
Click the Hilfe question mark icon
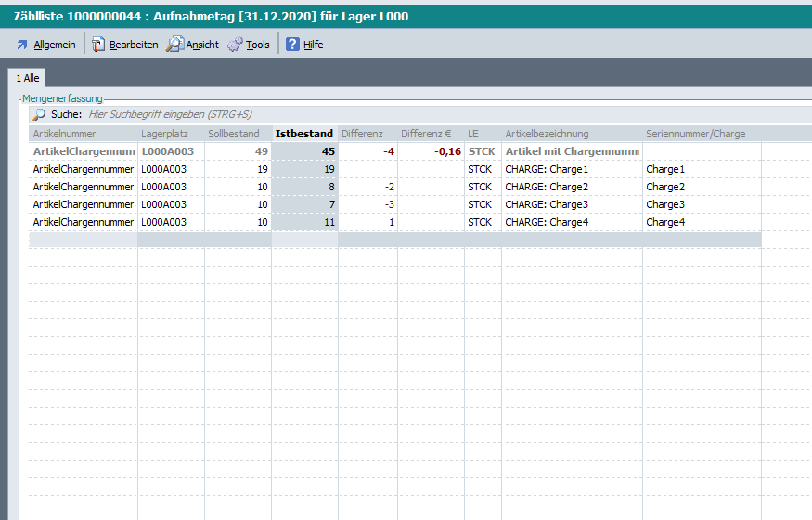tap(292, 45)
